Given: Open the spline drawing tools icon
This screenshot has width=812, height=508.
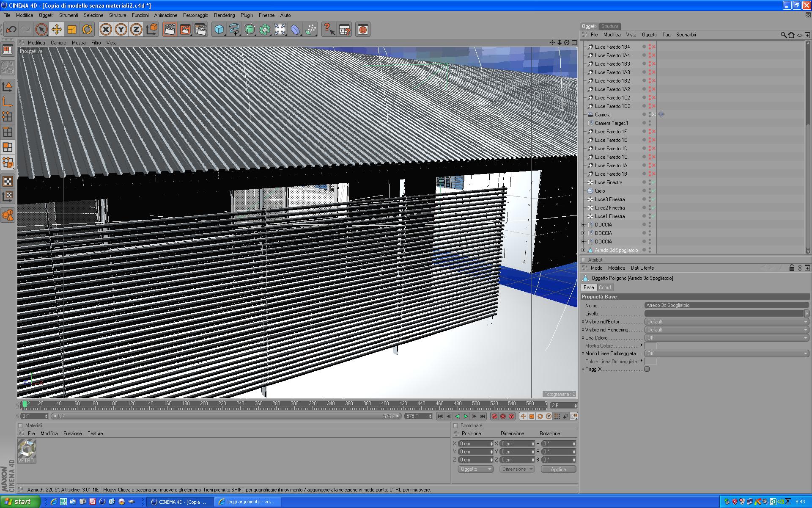Looking at the screenshot, I should 234,30.
